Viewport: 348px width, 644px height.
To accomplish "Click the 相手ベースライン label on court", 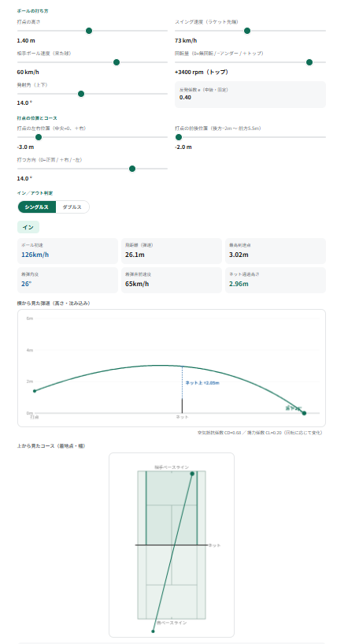I will click(x=172, y=467).
